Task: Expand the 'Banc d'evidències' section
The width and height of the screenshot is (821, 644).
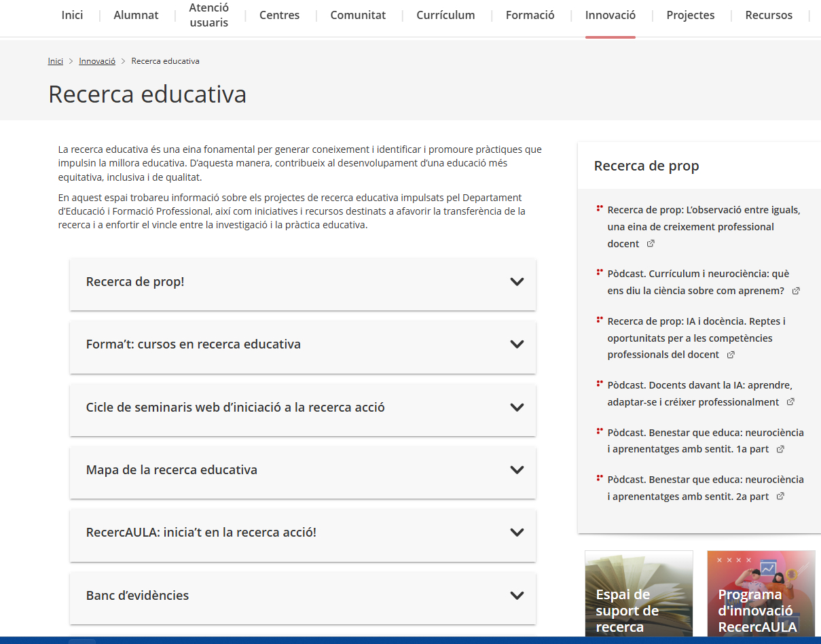Action: (x=517, y=596)
